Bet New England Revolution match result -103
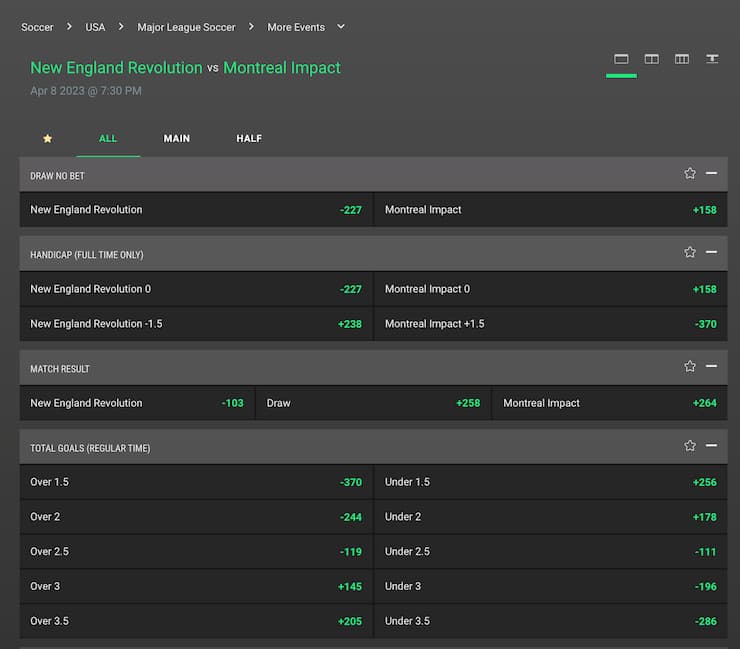Viewport: 740px width, 649px height. [137, 403]
